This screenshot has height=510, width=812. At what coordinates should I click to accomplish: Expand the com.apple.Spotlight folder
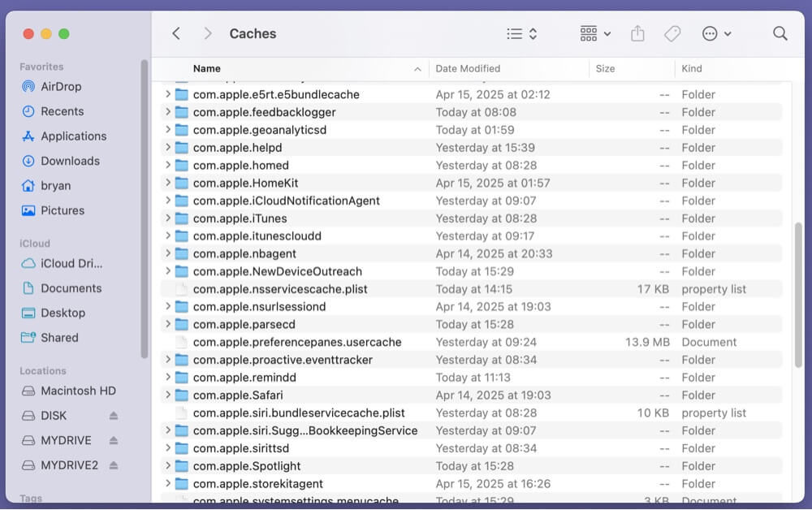(168, 465)
